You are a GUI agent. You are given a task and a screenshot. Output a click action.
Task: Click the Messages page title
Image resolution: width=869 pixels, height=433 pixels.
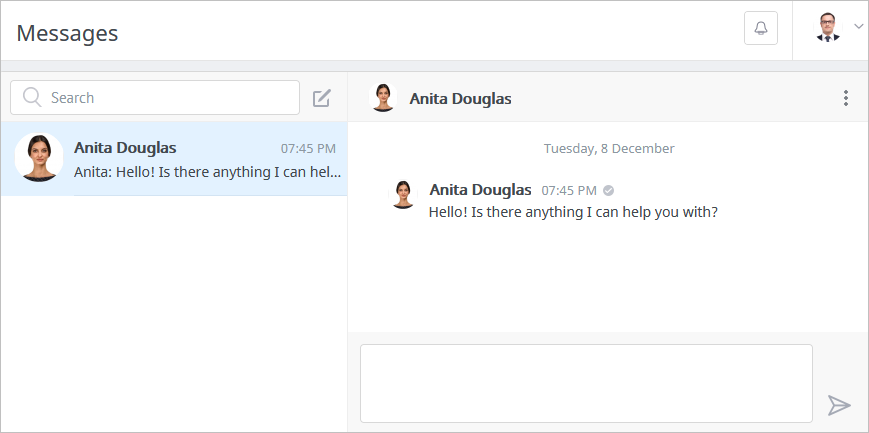coord(67,33)
